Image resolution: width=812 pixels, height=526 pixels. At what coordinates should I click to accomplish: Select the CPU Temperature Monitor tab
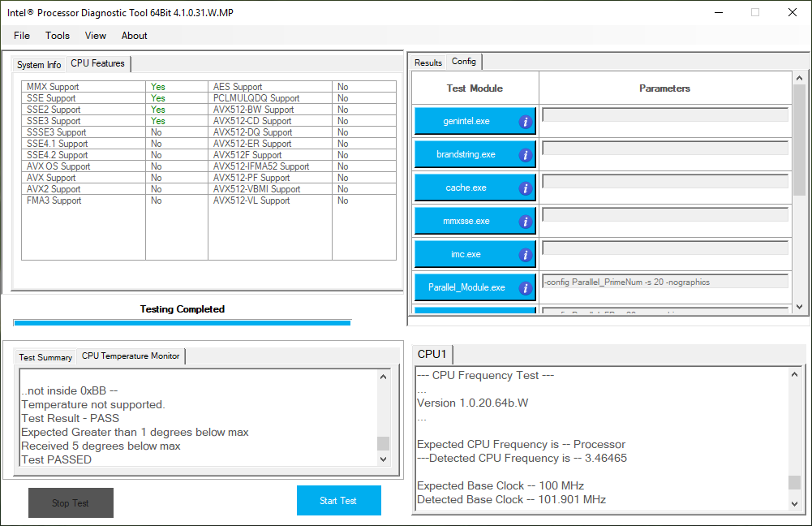[x=131, y=356]
